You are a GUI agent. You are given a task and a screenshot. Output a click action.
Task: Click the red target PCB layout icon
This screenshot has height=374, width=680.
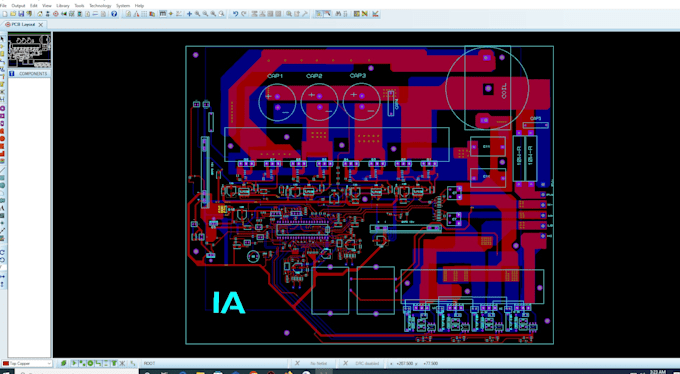click(x=56, y=14)
